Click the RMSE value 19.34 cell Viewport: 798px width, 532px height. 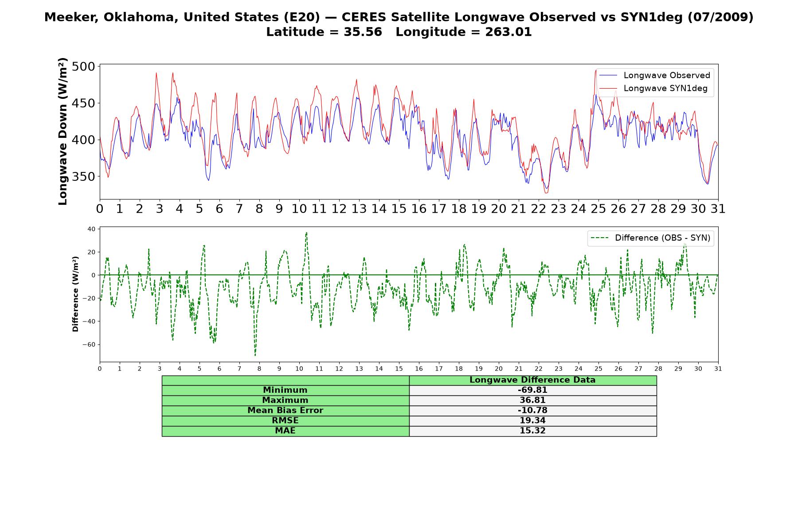click(x=532, y=421)
